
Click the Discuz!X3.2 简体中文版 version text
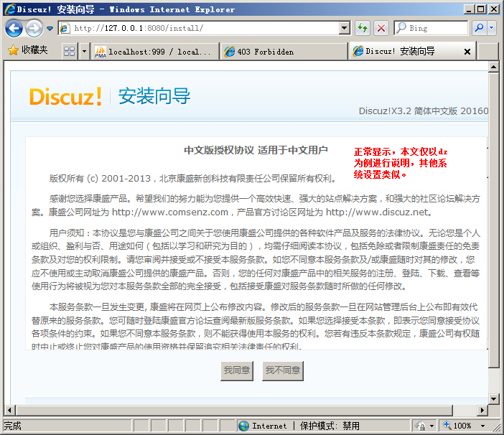424,111
